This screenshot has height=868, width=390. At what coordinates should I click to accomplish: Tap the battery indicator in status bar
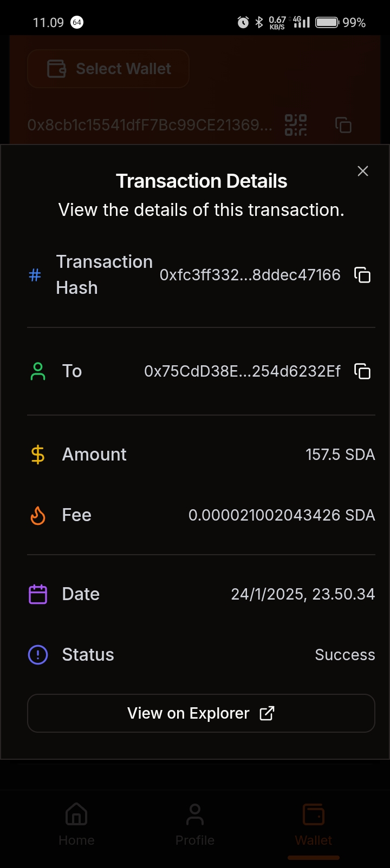coord(327,23)
